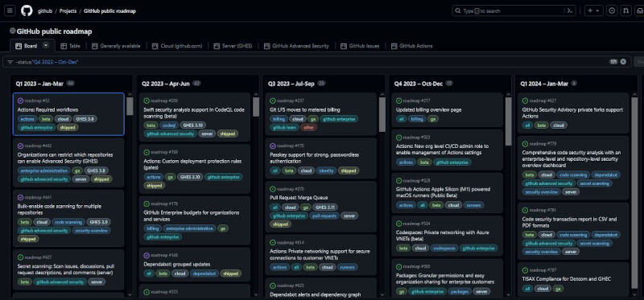644x300 pixels.
Task: Open card Swift security analysis support in CodeQL
Action: click(x=193, y=113)
